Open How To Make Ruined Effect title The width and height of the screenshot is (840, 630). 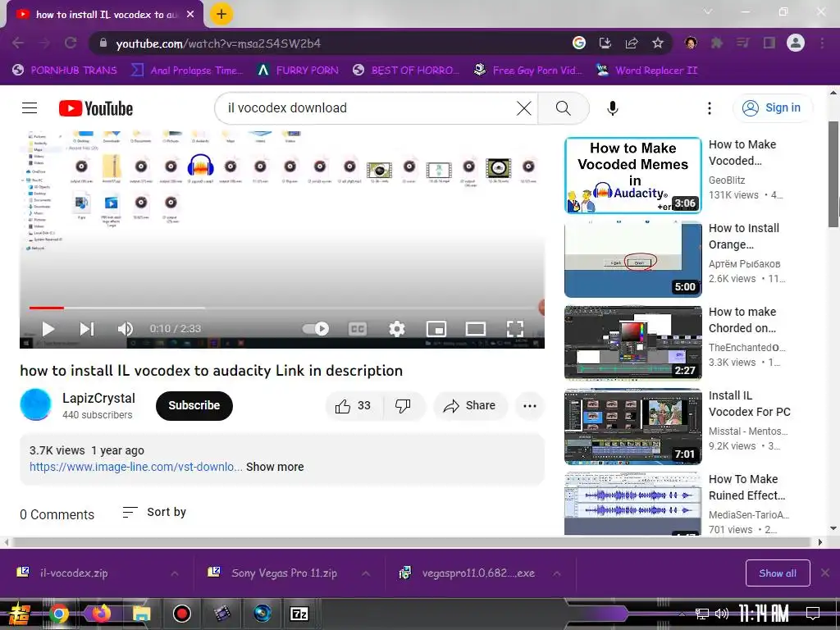[x=746, y=487]
